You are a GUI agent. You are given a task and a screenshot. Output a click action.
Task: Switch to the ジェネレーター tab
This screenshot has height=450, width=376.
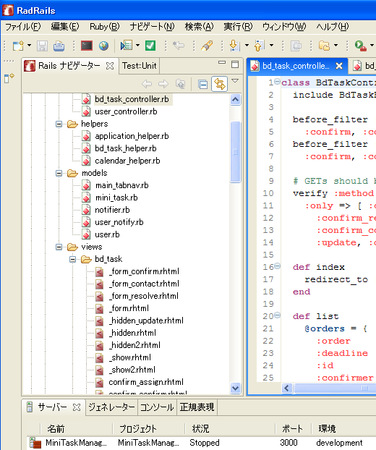[x=111, y=407]
